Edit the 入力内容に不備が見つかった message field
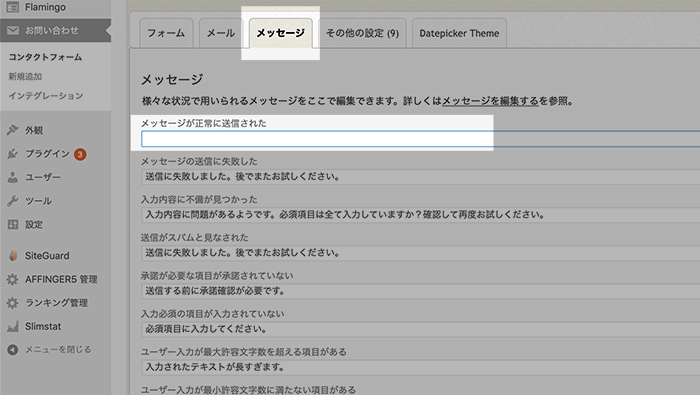This screenshot has width=700, height=395. (x=421, y=215)
